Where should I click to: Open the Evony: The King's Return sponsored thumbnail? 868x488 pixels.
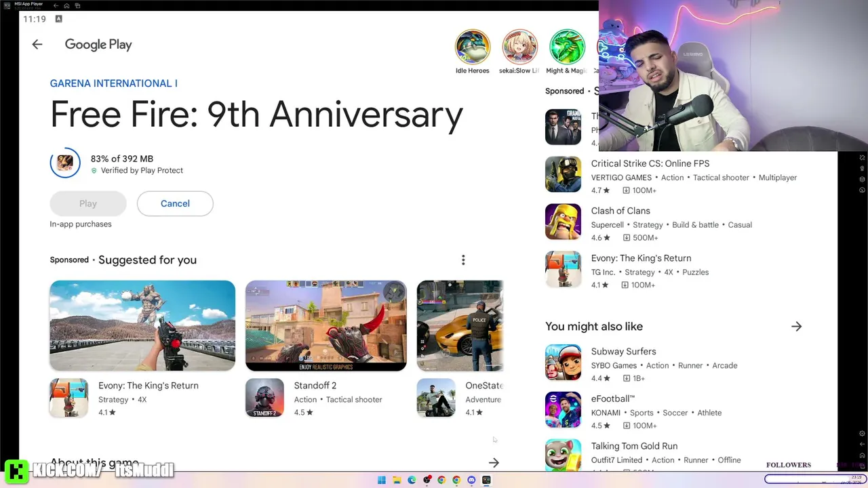click(142, 325)
